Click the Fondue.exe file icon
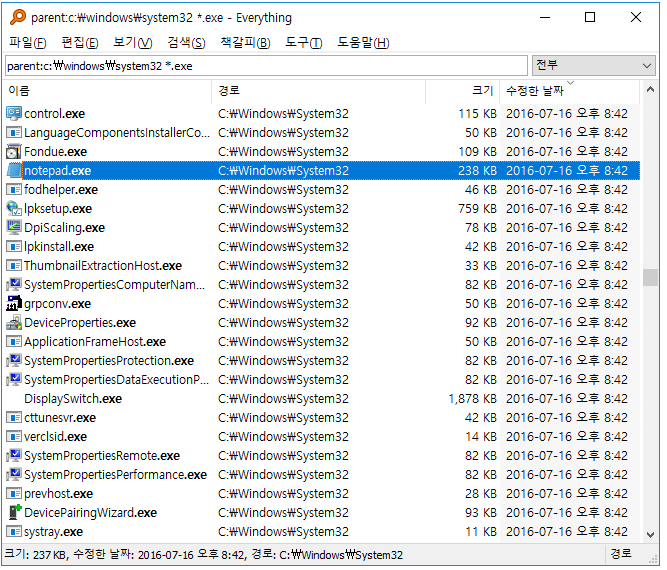The height and width of the screenshot is (570, 667). click(14, 152)
